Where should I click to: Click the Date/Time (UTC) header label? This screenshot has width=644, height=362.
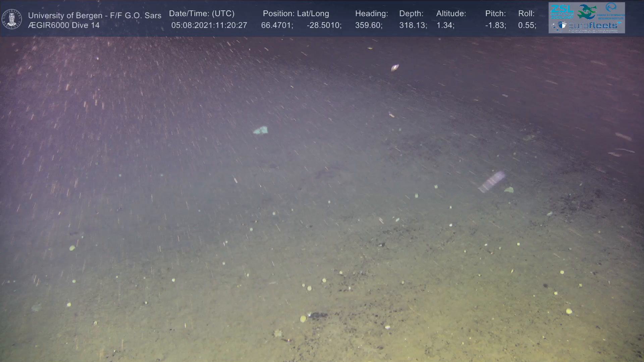202,14
